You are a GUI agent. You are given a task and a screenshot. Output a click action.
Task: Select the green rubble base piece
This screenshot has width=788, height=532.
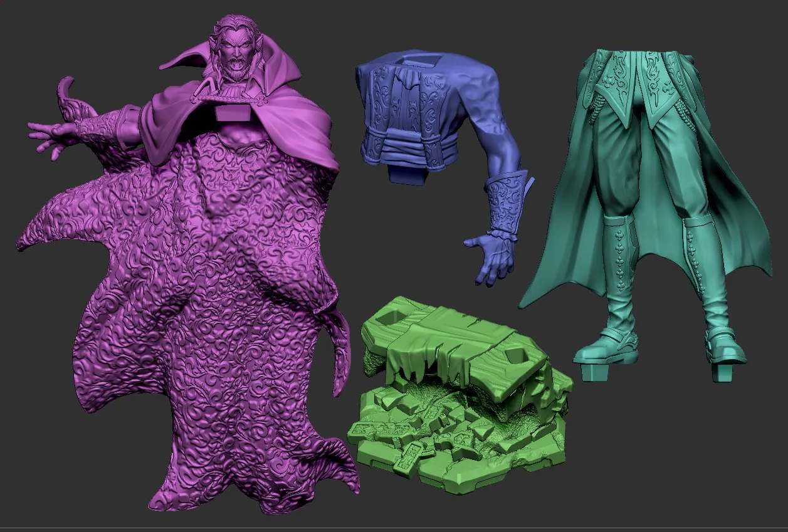[460, 397]
